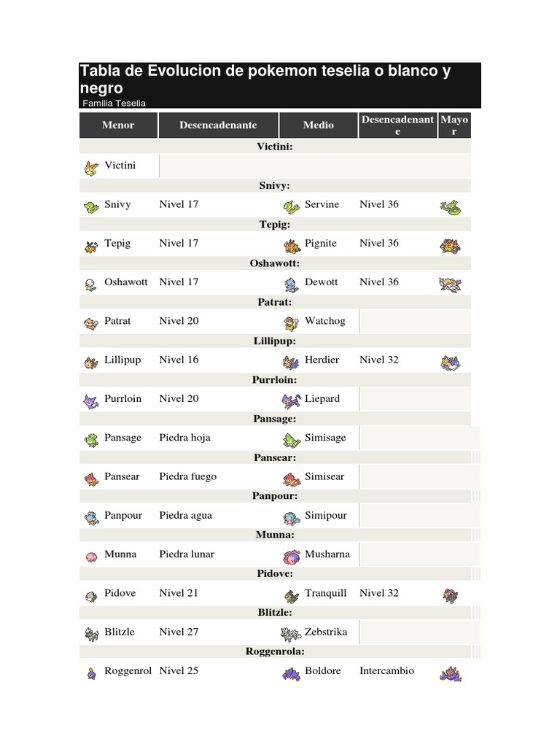
Task: Click the Pansage section heading row
Action: tap(276, 419)
